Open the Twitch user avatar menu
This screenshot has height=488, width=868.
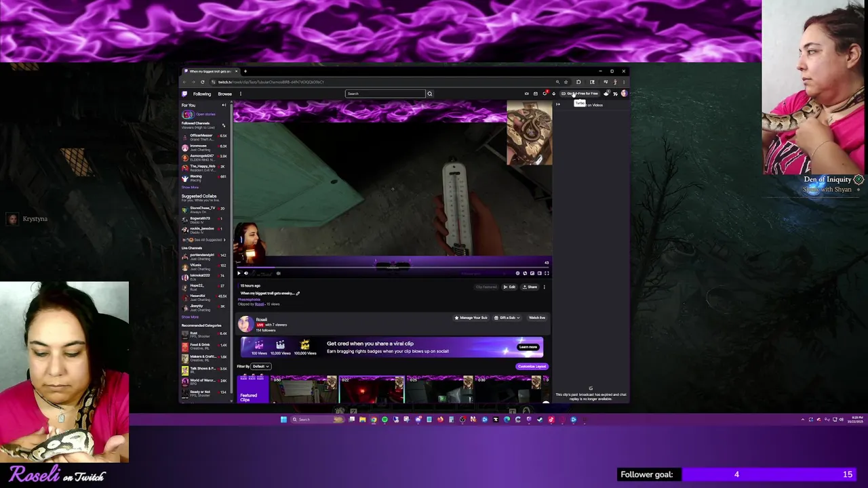[624, 94]
